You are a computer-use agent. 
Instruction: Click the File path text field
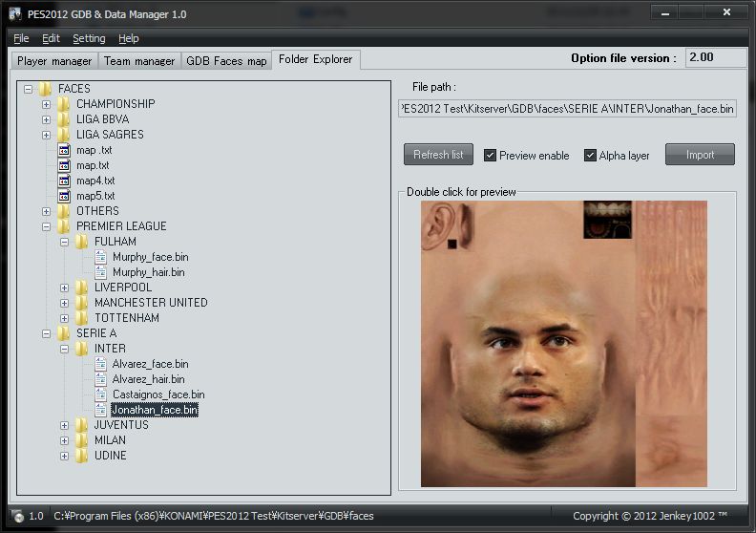click(x=567, y=109)
